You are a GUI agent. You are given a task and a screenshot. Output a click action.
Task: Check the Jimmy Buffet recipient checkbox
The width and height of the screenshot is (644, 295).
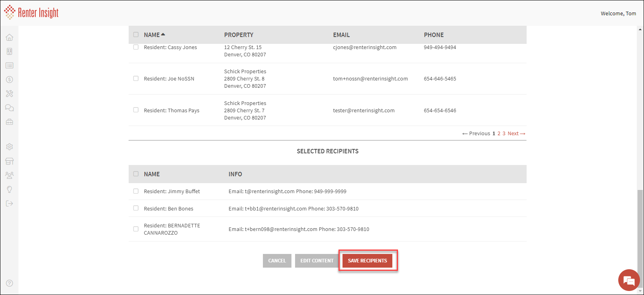tap(136, 191)
